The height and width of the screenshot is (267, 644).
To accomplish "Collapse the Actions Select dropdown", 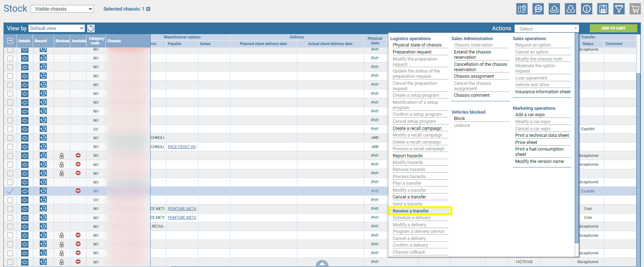I will (x=547, y=28).
